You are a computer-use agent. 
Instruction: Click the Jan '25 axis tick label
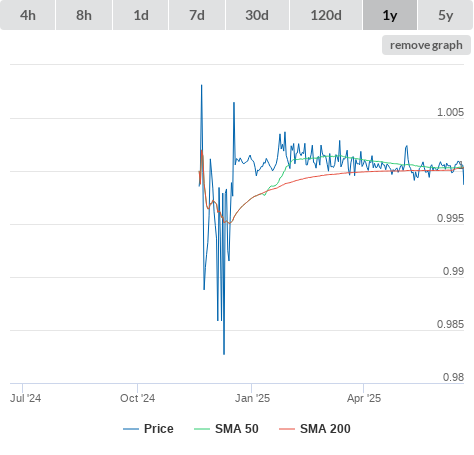[x=252, y=398]
